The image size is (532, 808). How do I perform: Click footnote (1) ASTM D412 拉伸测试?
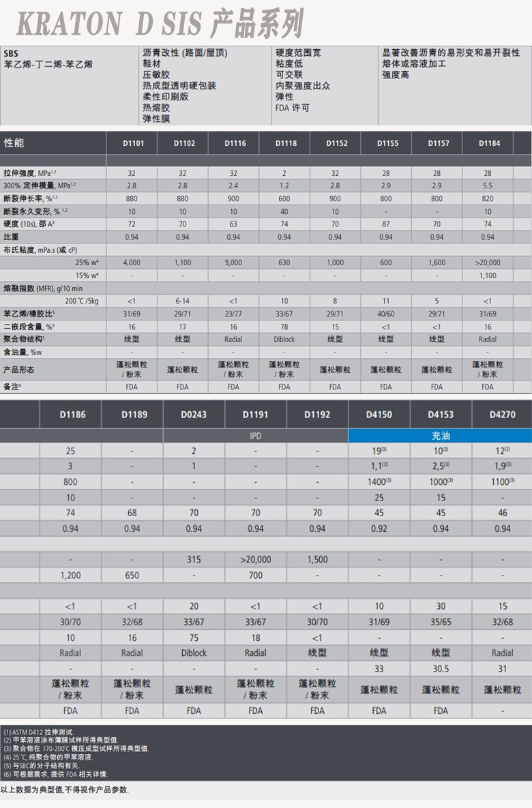(39, 732)
